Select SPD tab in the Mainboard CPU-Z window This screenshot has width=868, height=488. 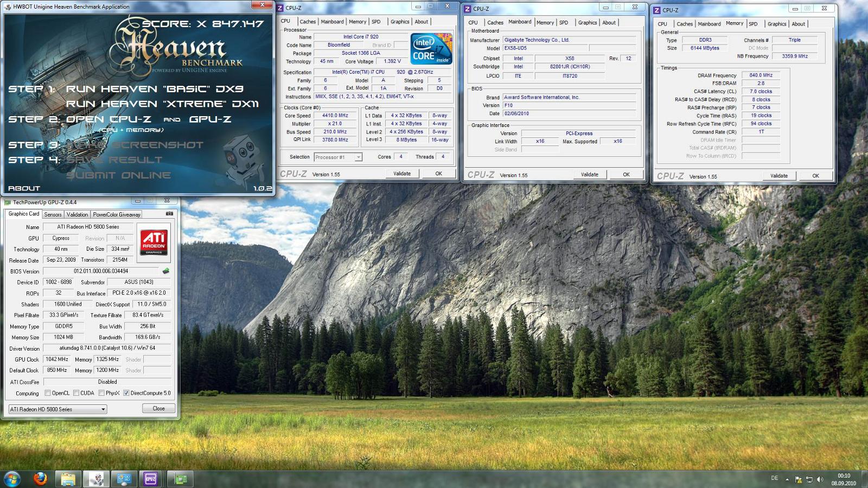click(x=564, y=23)
